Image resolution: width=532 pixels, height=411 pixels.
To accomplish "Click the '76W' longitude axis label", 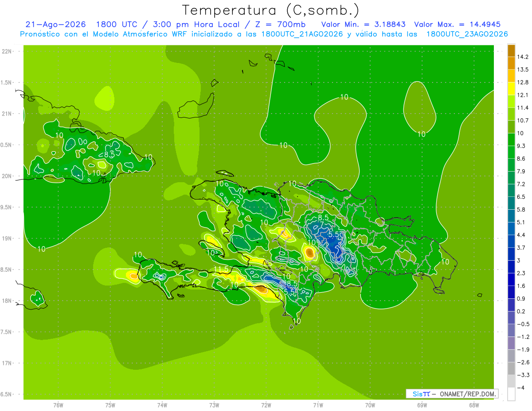I will click(x=58, y=405).
